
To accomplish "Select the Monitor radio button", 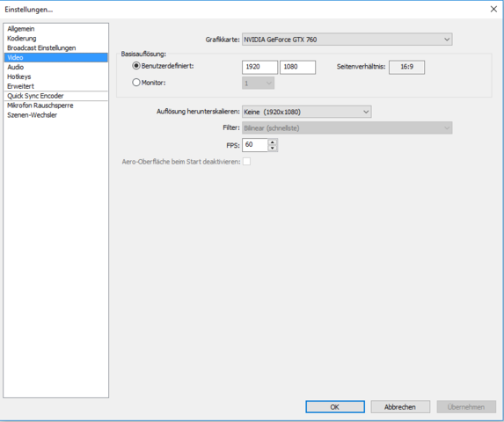I will point(136,83).
